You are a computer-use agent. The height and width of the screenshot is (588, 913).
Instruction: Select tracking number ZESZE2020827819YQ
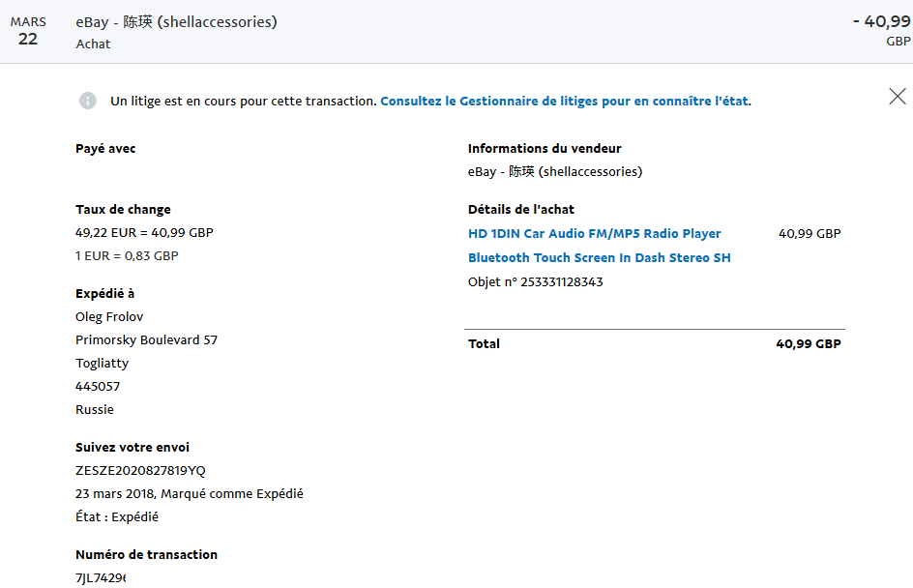[140, 470]
